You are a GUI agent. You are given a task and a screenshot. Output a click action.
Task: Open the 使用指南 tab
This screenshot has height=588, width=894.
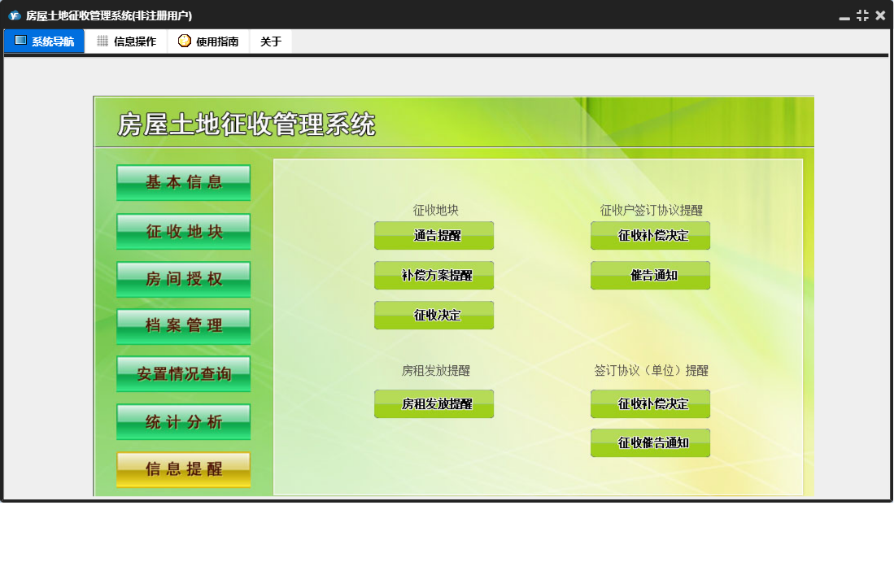(x=208, y=41)
